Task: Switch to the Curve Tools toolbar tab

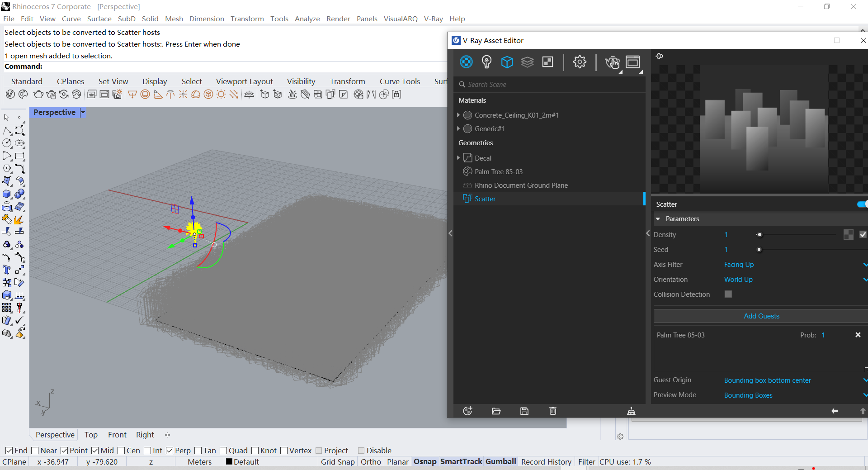Action: coord(400,81)
